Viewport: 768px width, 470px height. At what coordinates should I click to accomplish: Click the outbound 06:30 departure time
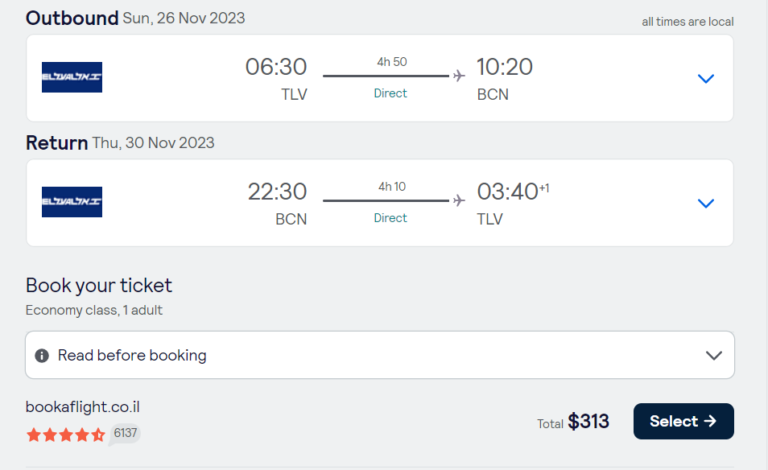click(276, 67)
